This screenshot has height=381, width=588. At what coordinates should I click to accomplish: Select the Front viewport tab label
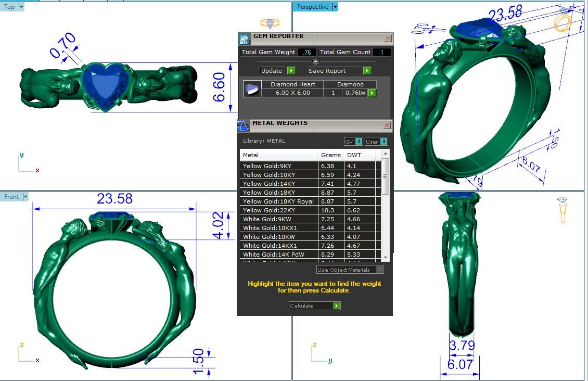[11, 197]
